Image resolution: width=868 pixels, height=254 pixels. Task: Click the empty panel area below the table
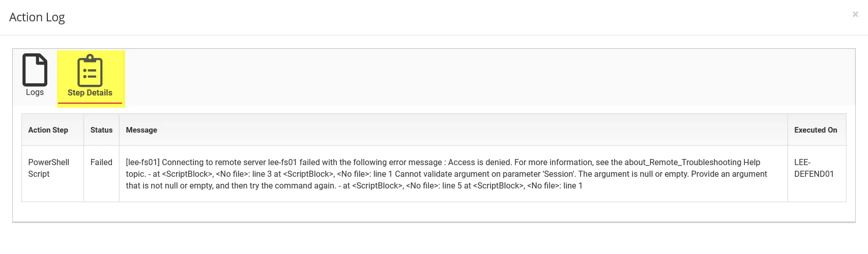coord(434,211)
